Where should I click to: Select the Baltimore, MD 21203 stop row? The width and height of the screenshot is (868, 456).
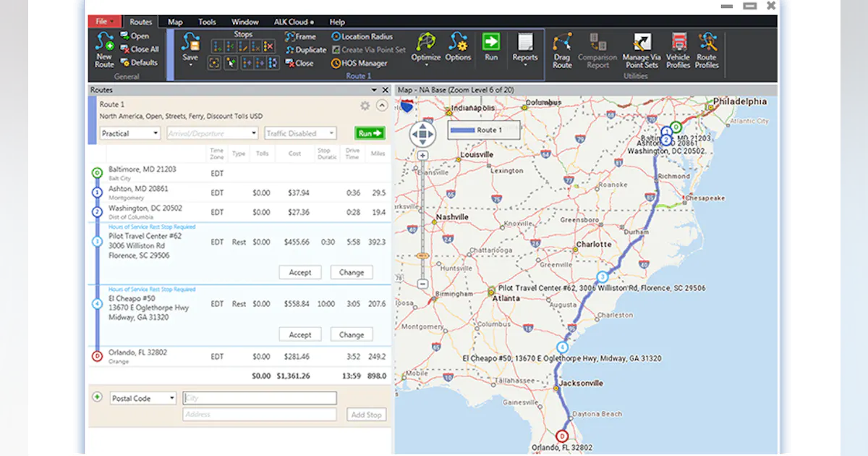click(239, 173)
